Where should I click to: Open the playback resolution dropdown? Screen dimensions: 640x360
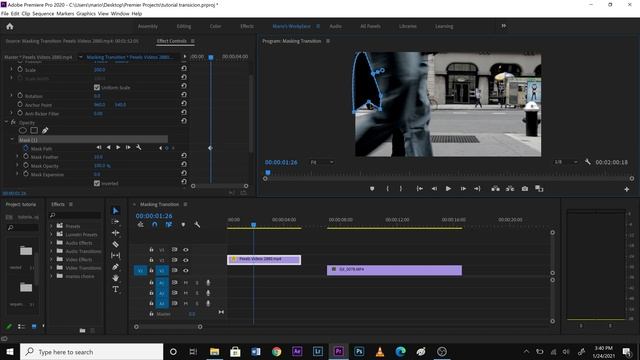click(x=566, y=162)
